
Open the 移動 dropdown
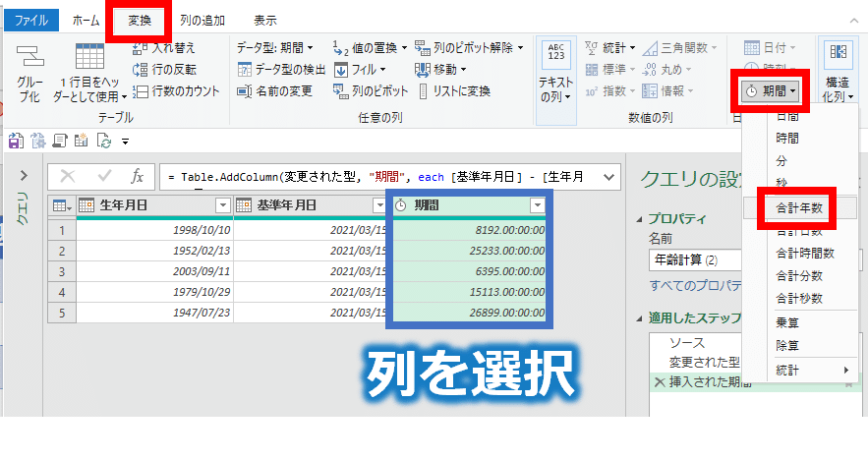tap(440, 69)
